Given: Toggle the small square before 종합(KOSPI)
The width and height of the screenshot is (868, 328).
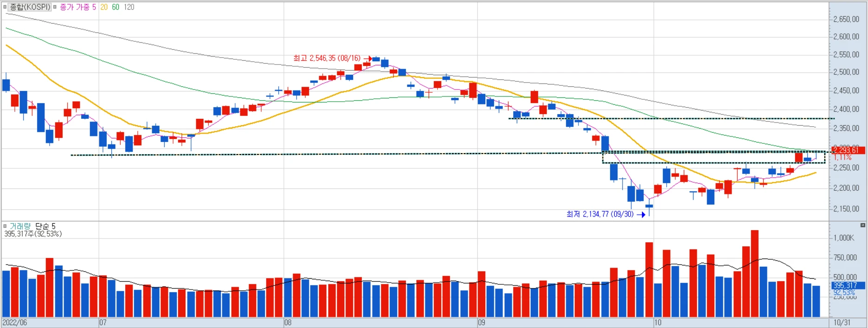Looking at the screenshot, I should (5, 7).
